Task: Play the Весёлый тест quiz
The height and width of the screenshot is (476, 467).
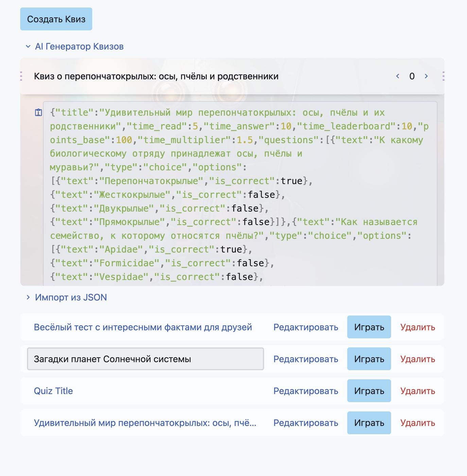Action: 369,327
